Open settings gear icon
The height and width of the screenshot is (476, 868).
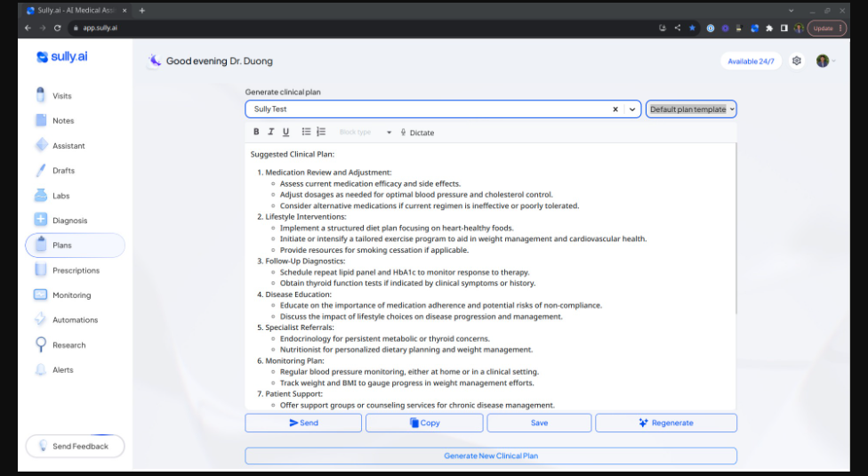(797, 61)
